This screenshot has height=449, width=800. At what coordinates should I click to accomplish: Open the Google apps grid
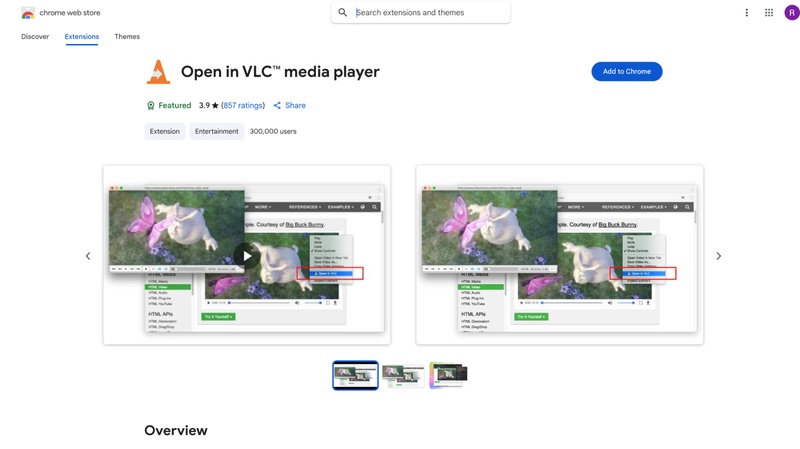(769, 13)
